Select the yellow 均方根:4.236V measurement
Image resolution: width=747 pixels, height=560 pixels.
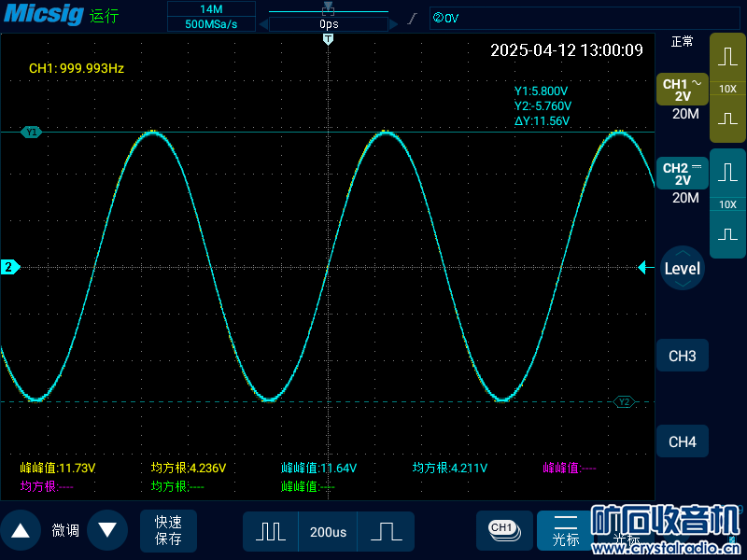189,469
